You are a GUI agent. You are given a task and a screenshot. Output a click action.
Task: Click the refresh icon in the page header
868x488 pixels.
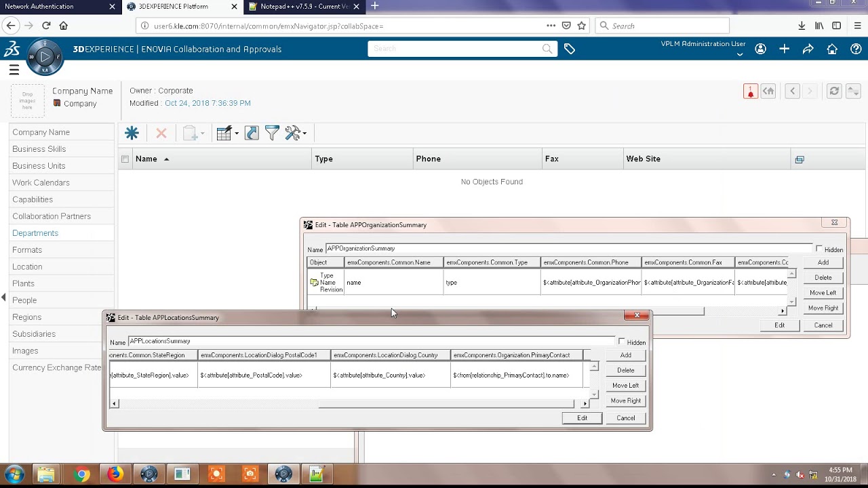point(834,91)
